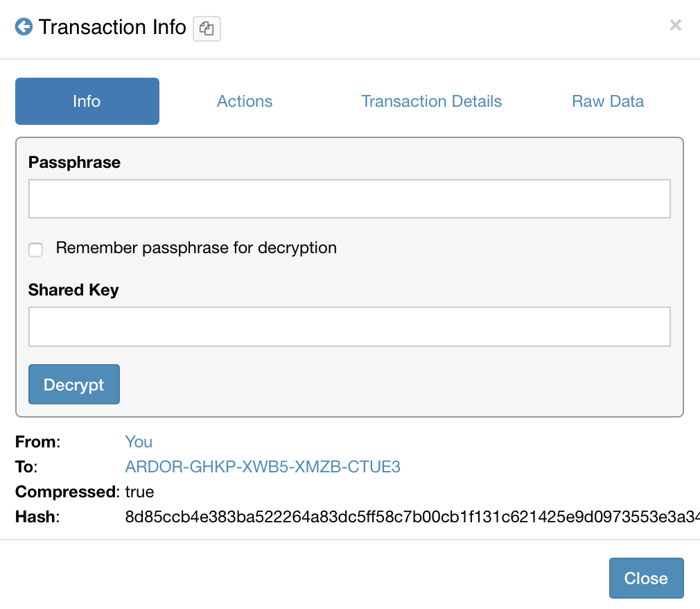Enable the remember passphrase checkbox
This screenshot has height=609, width=700.
pyautogui.click(x=35, y=250)
